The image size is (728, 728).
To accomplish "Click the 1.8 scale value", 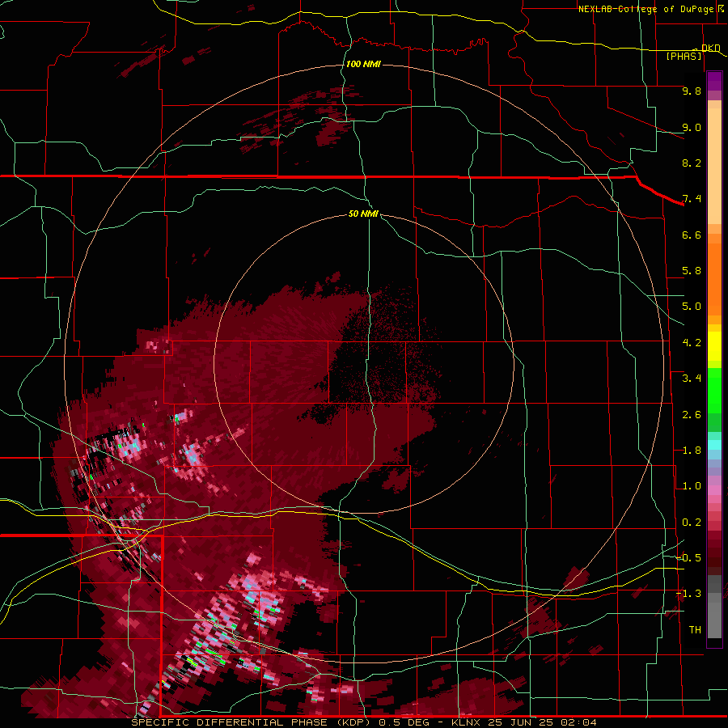I will coord(692,451).
